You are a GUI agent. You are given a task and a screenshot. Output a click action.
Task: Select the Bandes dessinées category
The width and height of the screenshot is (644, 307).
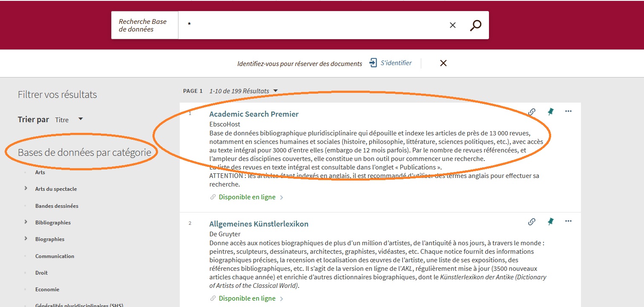(57, 206)
